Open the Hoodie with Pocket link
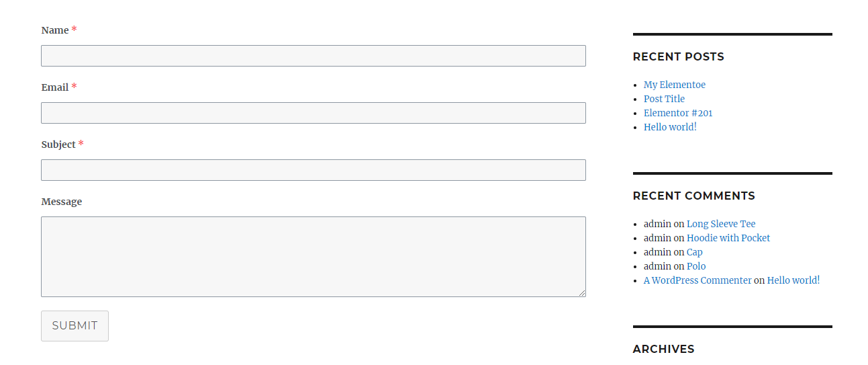 (728, 238)
